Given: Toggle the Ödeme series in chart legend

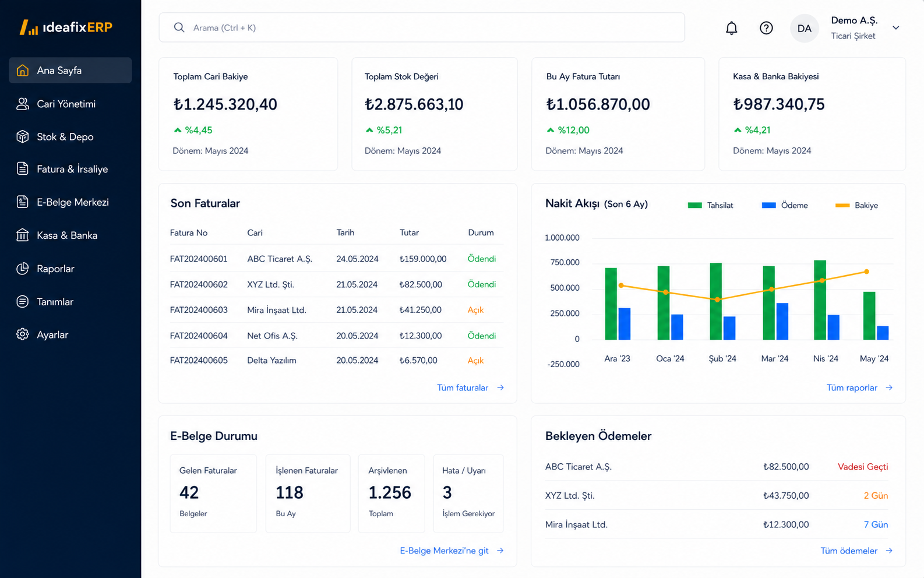Looking at the screenshot, I should pyautogui.click(x=785, y=205).
